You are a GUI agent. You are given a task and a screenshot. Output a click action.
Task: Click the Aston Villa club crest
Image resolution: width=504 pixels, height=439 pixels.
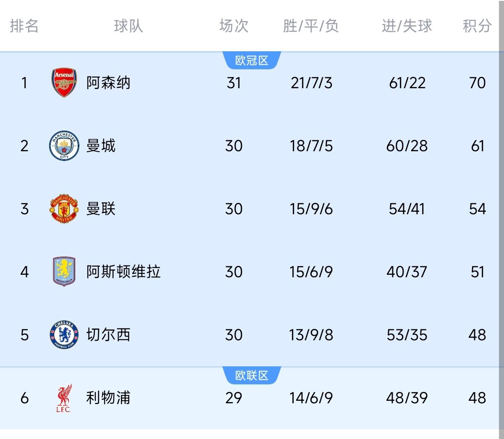pos(64,272)
